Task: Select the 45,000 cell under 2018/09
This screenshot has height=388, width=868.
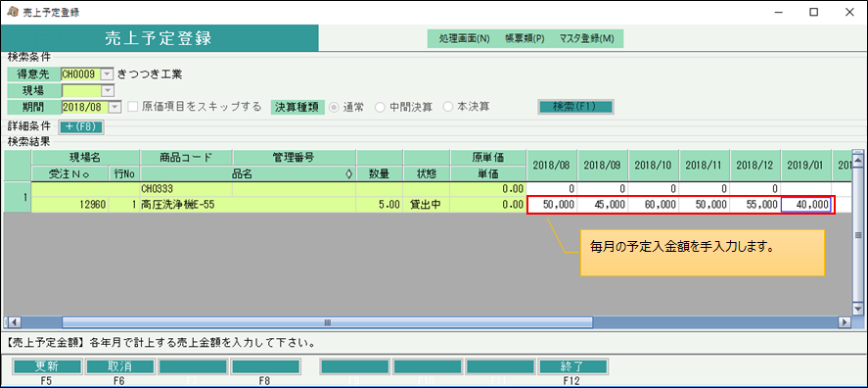Action: coord(603,205)
